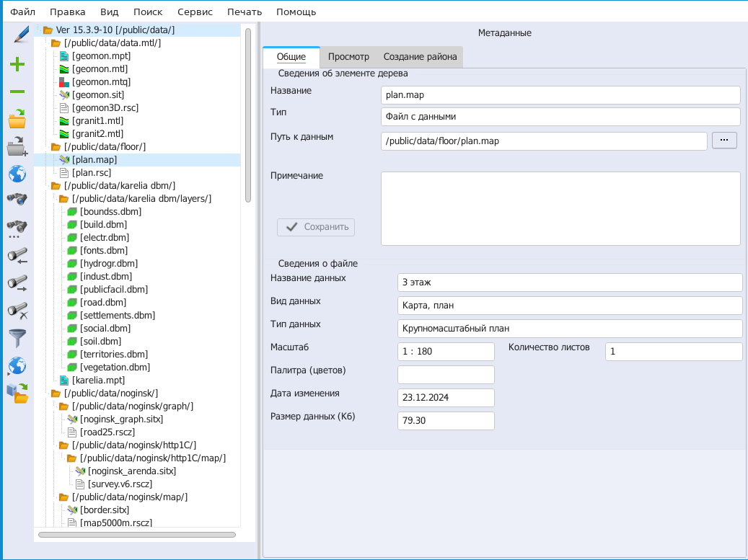748x560 pixels.
Task: Collapse the /public/data/data.mtl/ tree folder
Action: (x=56, y=43)
